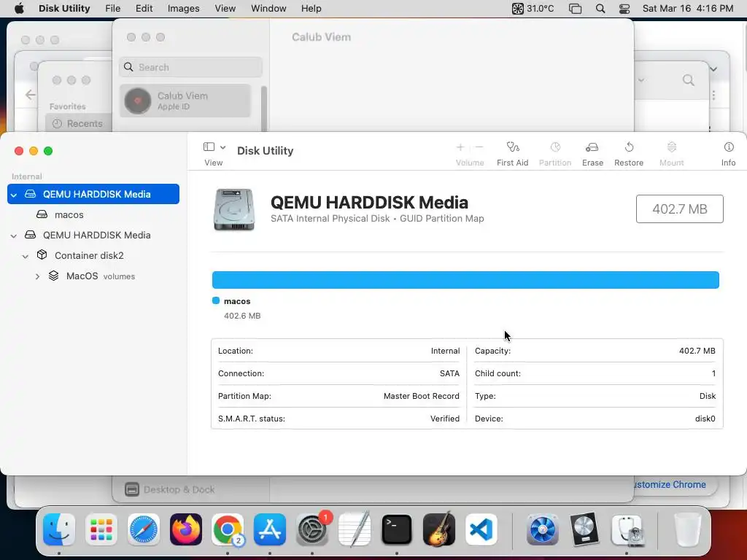Click the First Aid toolbar icon
The image size is (747, 560).
click(513, 147)
